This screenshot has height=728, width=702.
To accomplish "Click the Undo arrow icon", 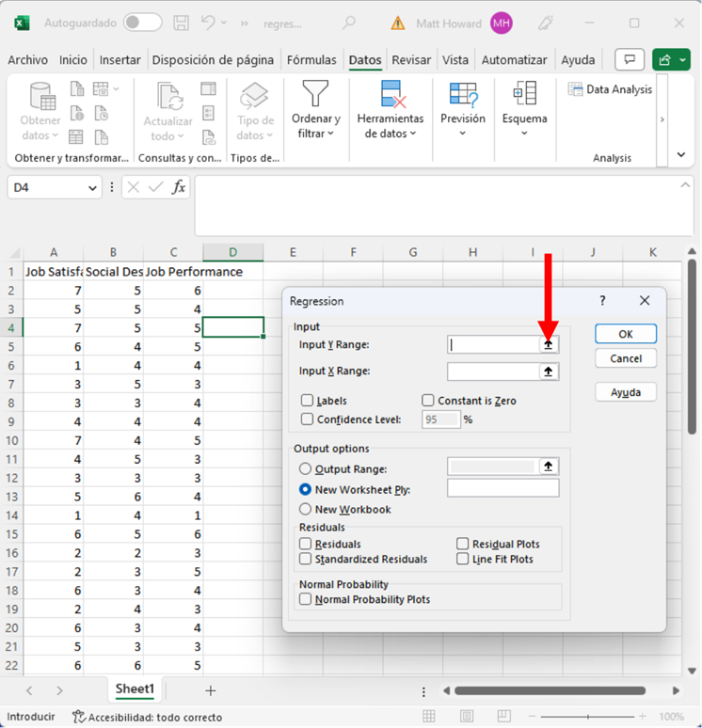I will click(210, 23).
